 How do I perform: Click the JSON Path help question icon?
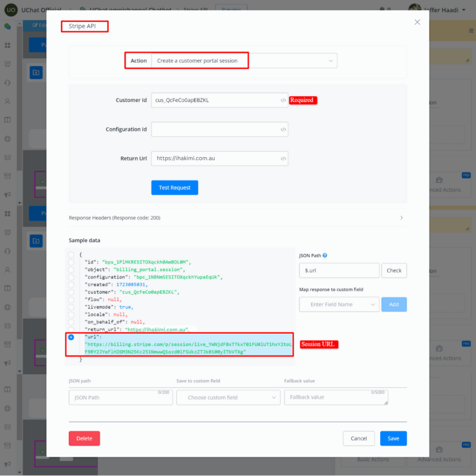tap(325, 255)
